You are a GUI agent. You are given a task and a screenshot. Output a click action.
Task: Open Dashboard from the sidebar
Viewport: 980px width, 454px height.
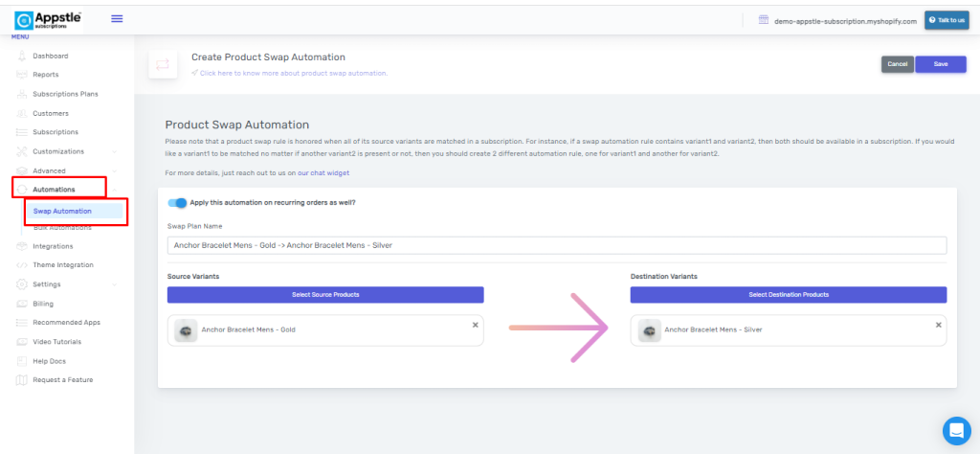click(51, 57)
